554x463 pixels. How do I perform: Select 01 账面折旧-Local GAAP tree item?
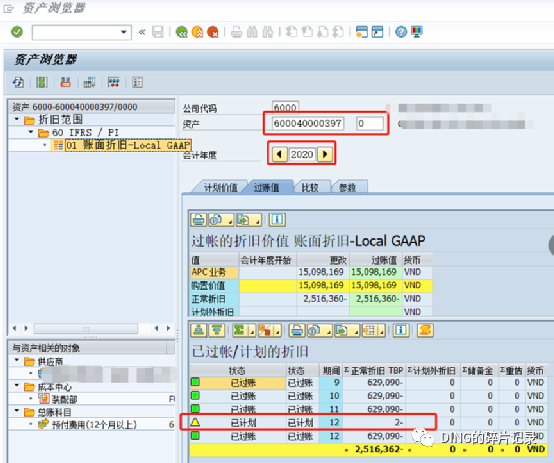pos(128,145)
